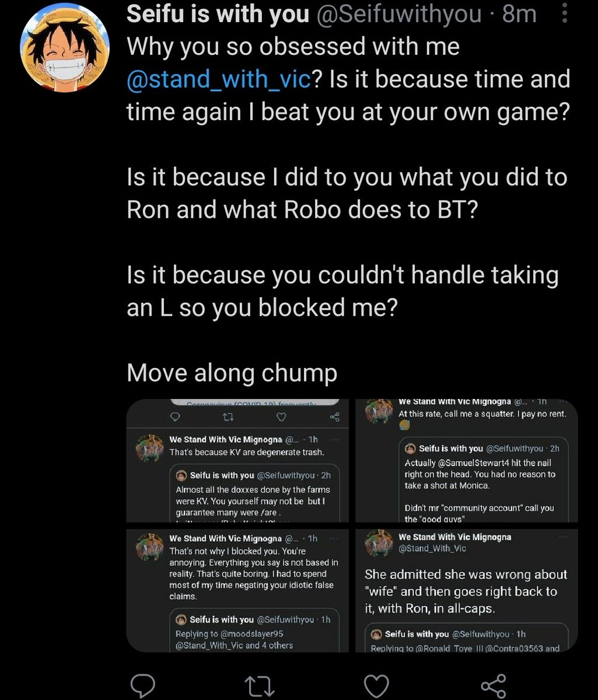Tap the 8m timestamp of the tweet

(519, 14)
